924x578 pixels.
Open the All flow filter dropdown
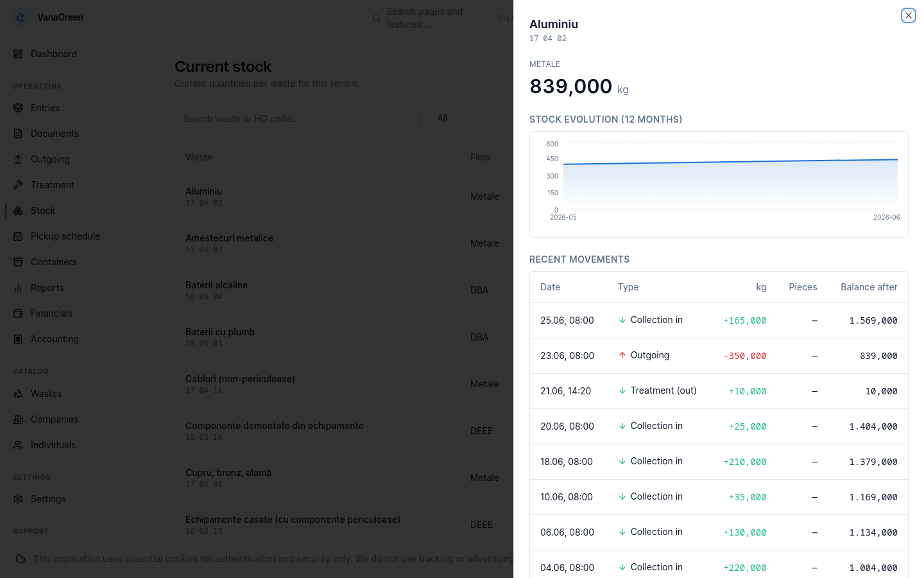tap(472, 118)
